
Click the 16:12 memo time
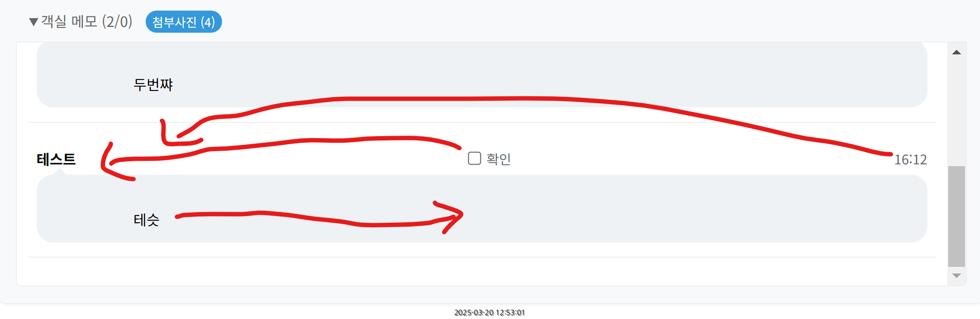click(x=910, y=159)
